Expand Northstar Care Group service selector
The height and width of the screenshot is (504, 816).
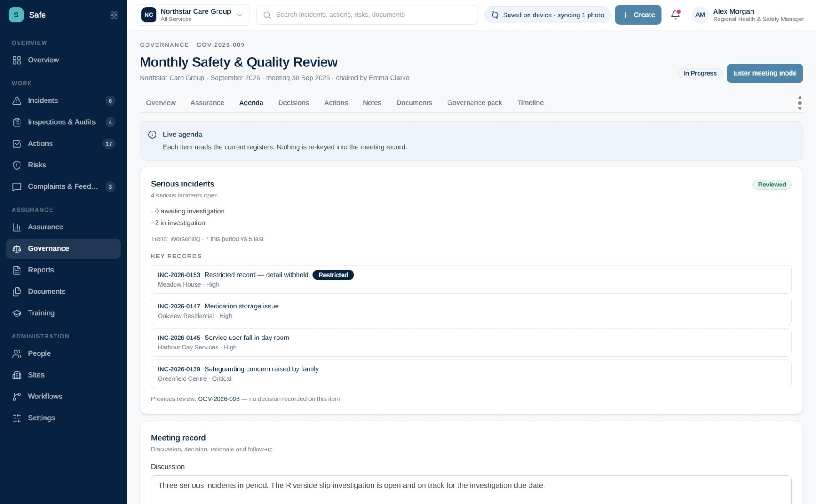(192, 15)
